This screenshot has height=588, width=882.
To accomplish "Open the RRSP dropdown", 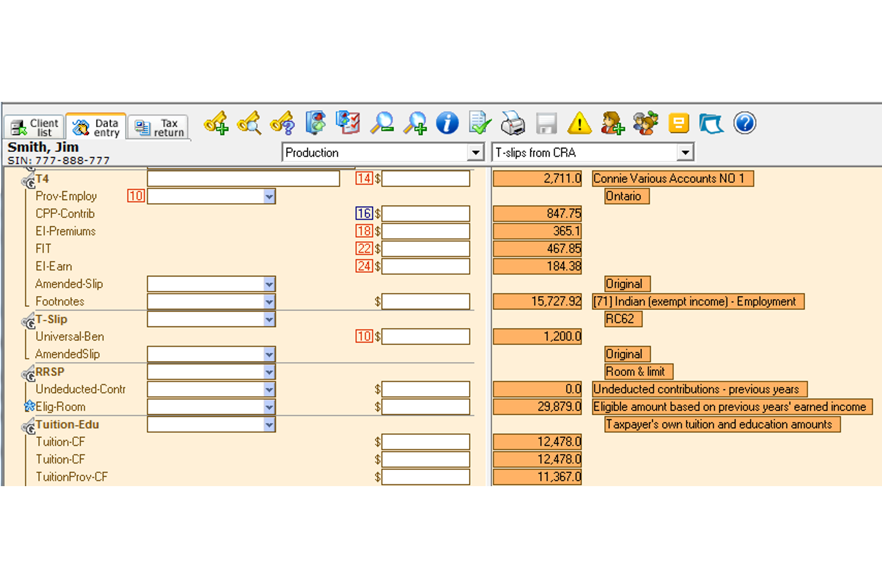I will 211,372.
